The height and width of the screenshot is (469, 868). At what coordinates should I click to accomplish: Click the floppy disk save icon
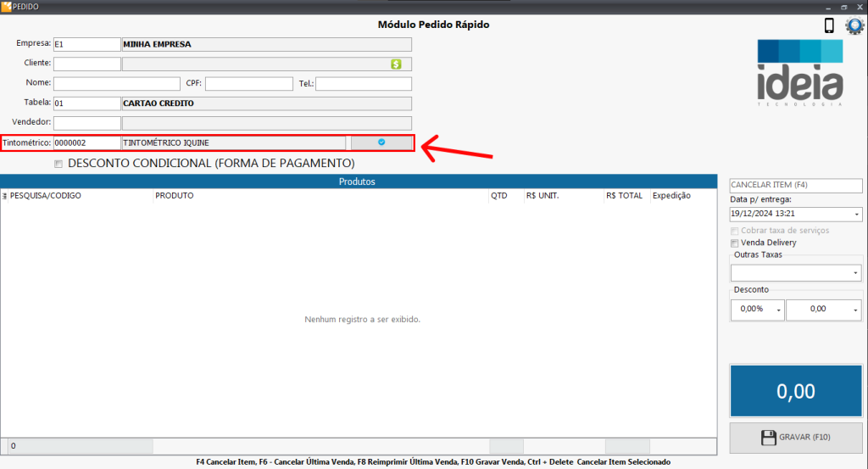click(769, 438)
